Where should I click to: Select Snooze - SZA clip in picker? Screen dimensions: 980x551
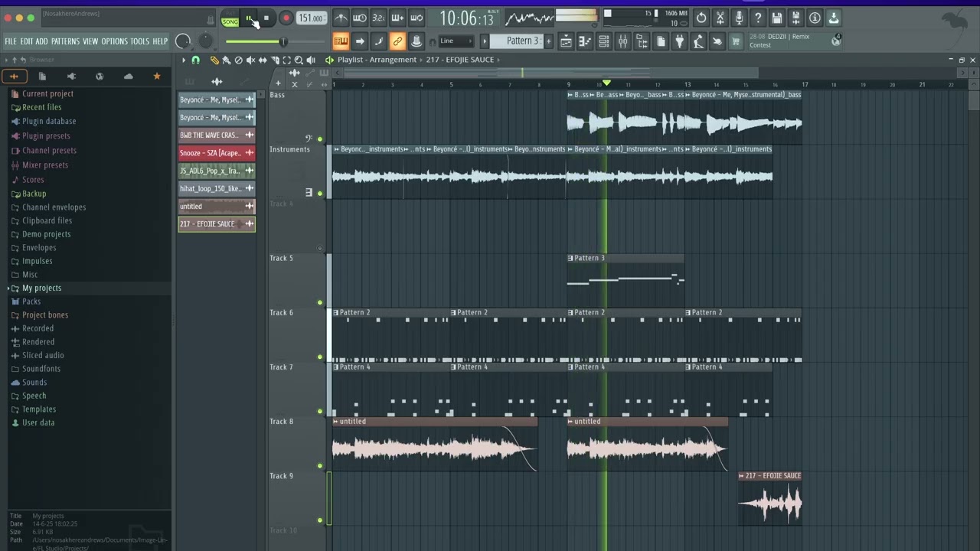217,153
